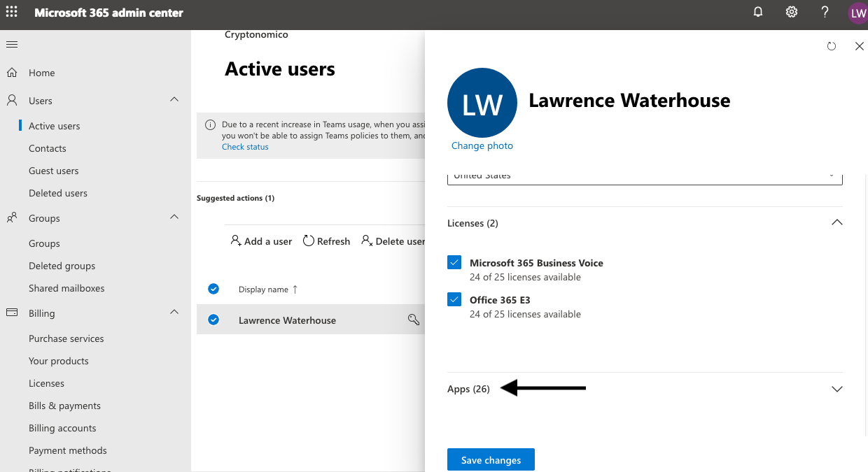Open the settings gear icon
This screenshot has height=472, width=868.
pyautogui.click(x=792, y=12)
